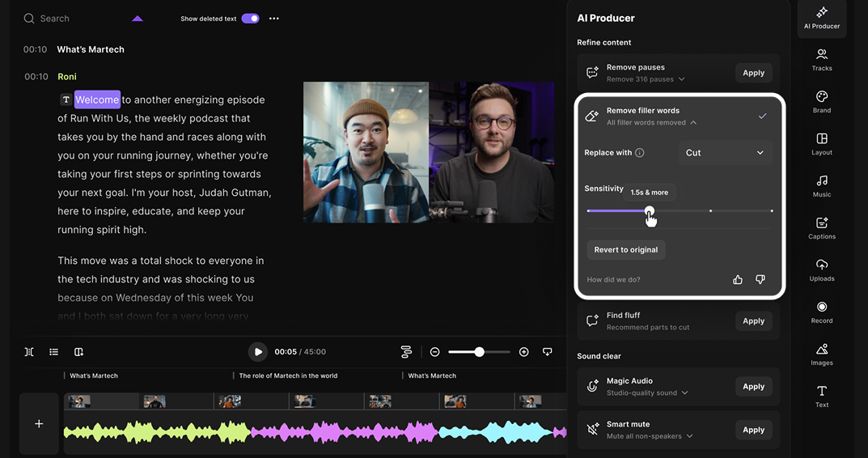Toggle the Show deleted text switch
The image size is (868, 458).
coord(250,19)
